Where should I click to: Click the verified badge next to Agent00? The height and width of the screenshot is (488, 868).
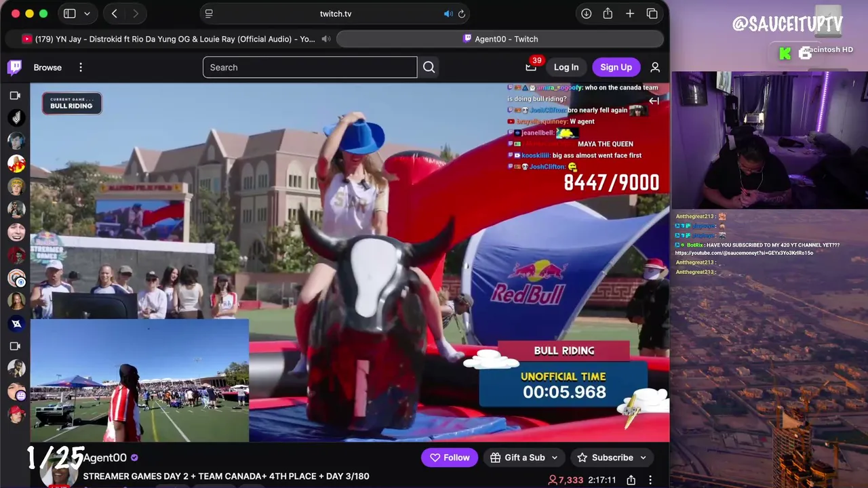click(x=134, y=458)
